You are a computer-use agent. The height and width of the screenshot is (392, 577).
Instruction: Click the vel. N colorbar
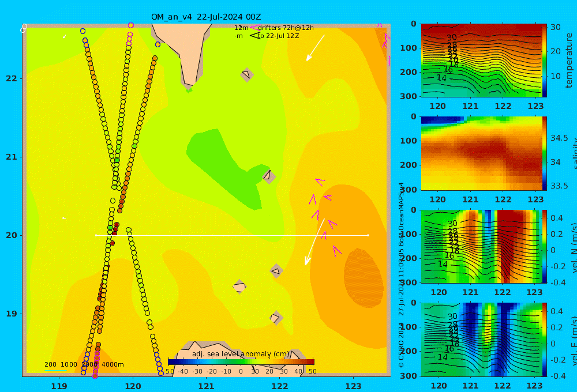544,246
